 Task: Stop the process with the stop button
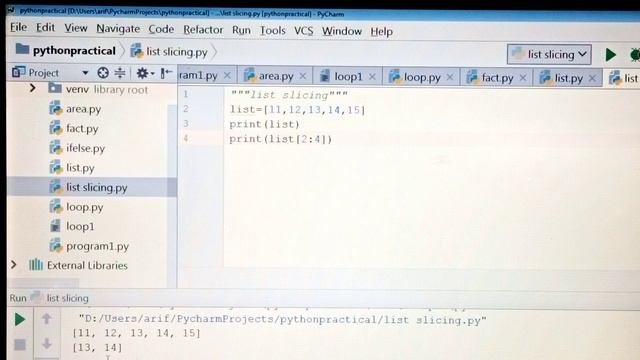click(20, 345)
